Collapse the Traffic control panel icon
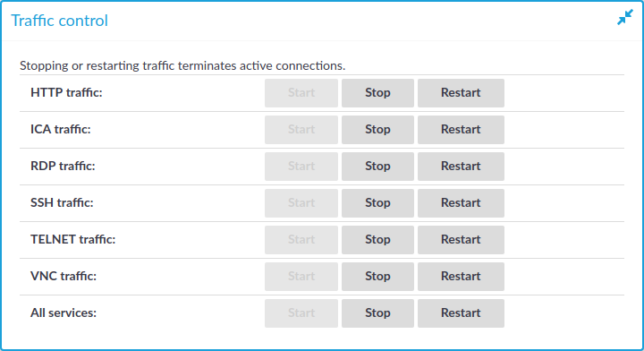The width and height of the screenshot is (644, 351). point(624,17)
